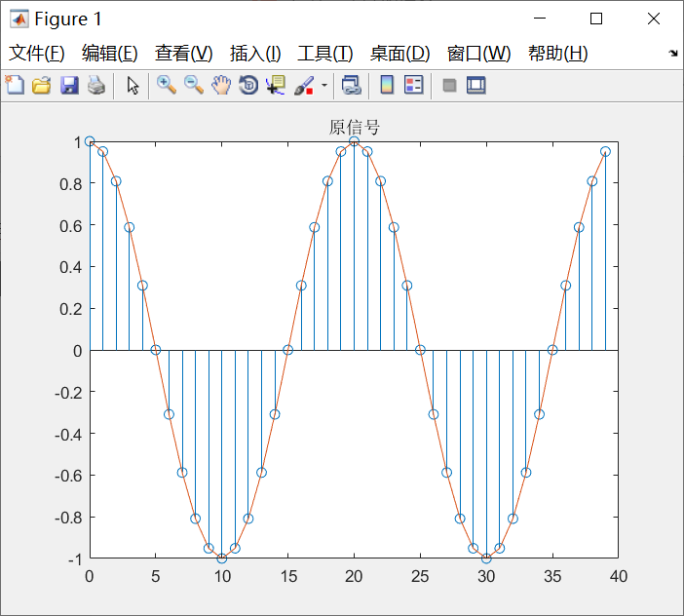This screenshot has width=684, height=616.
Task: Click the y-axis label -0.6
Action: pos(68,476)
